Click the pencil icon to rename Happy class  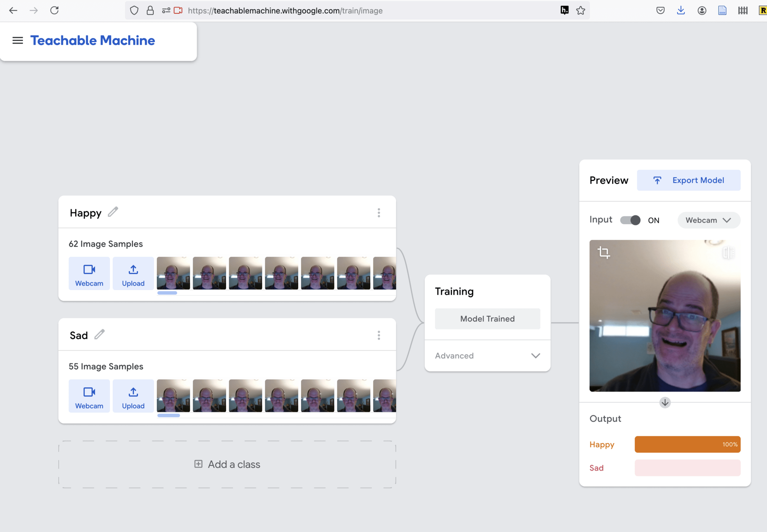[113, 212]
